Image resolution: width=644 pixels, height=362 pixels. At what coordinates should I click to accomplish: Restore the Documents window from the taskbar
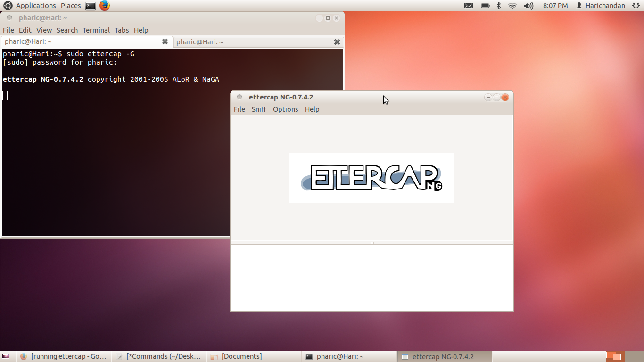[x=240, y=356]
